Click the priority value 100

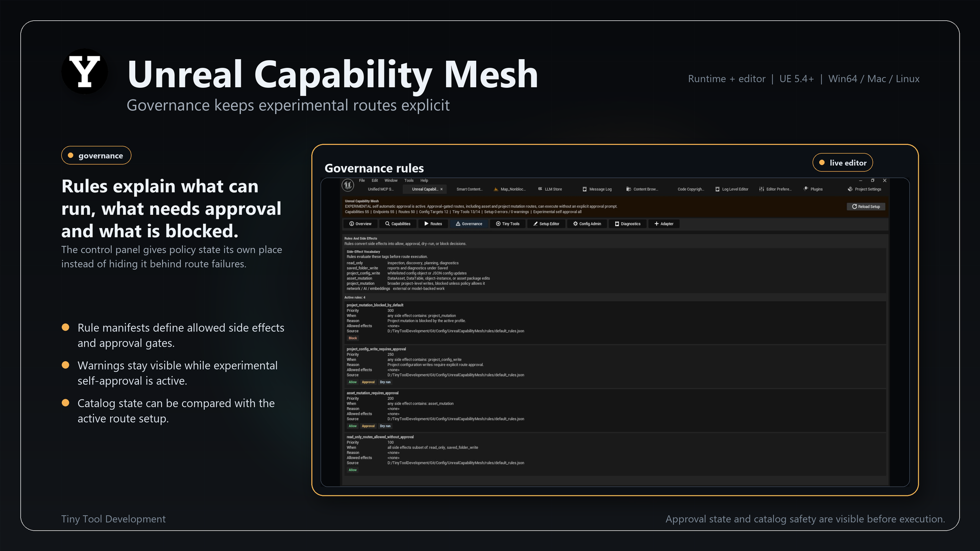tap(390, 442)
